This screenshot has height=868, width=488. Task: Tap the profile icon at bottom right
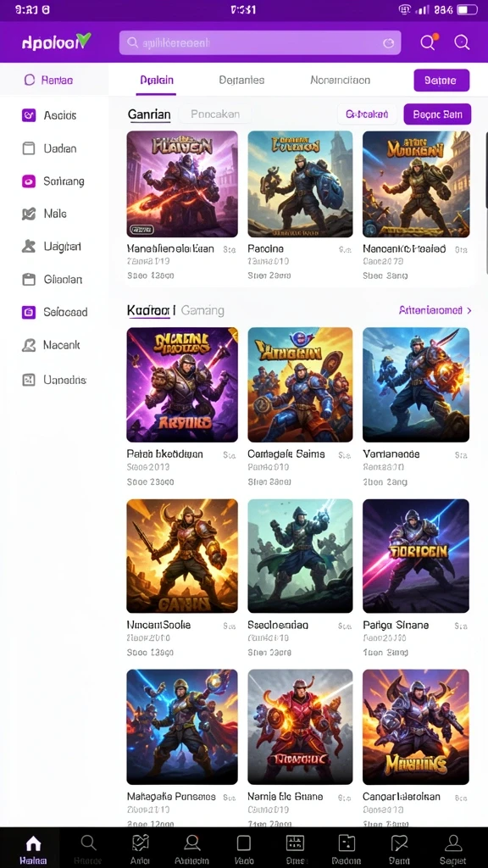click(x=453, y=843)
